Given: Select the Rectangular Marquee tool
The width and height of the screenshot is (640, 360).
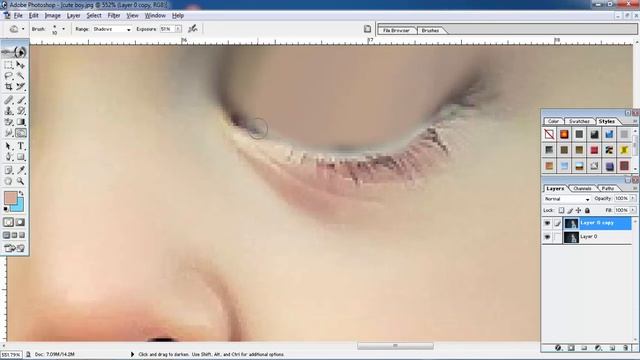Looking at the screenshot, I should tap(9, 65).
